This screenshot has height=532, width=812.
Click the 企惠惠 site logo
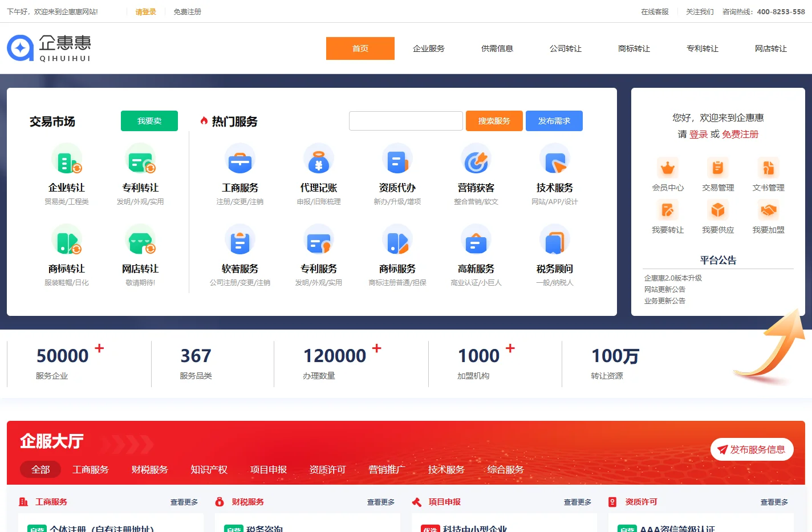click(49, 48)
